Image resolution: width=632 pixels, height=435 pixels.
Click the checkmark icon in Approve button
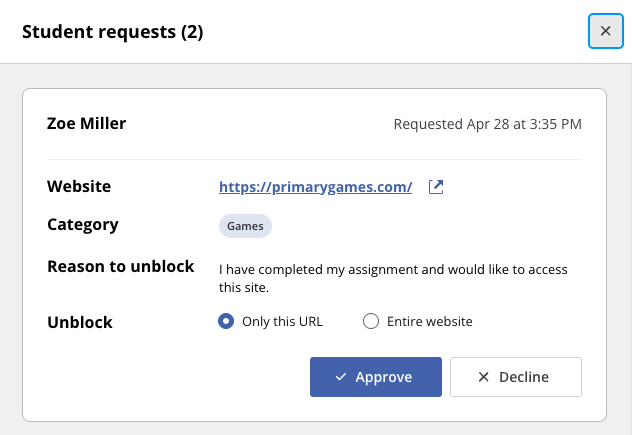(341, 377)
